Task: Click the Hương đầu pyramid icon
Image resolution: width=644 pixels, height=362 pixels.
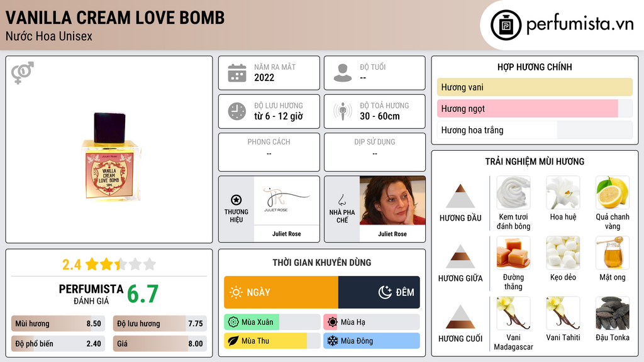Action: point(460,196)
